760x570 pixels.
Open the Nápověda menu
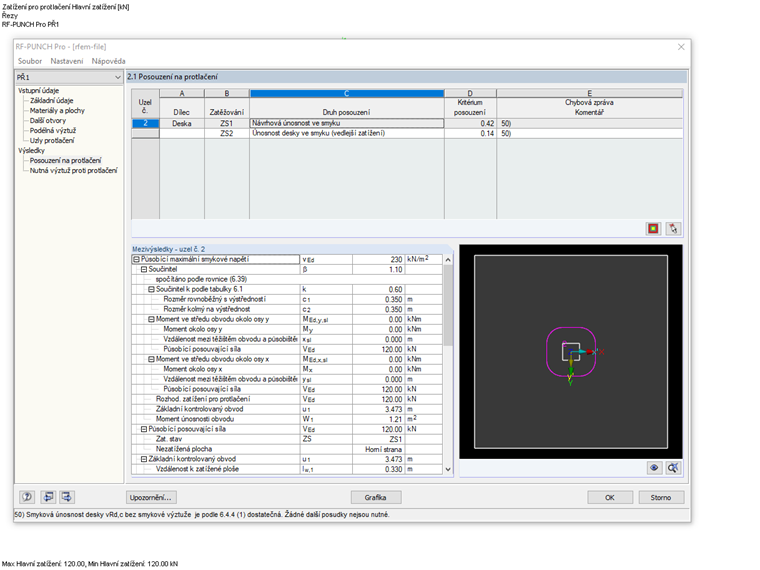[x=109, y=61]
